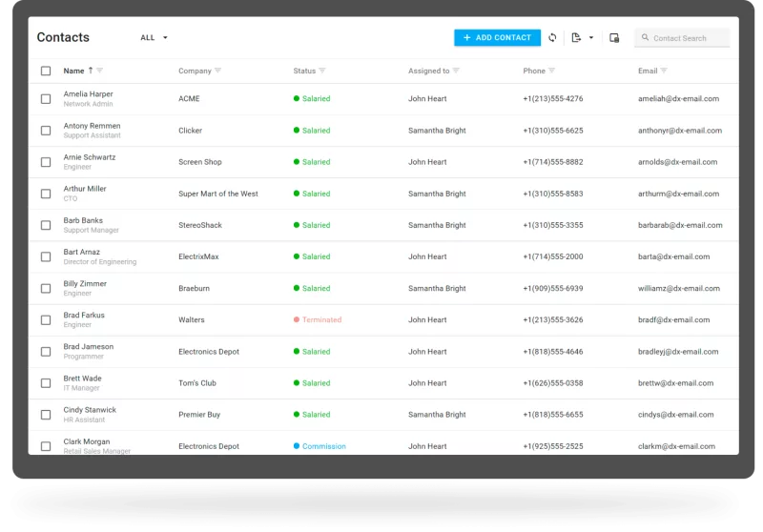Open the Phone column filter icon
Viewport: 763px width, 532px height.
(551, 71)
